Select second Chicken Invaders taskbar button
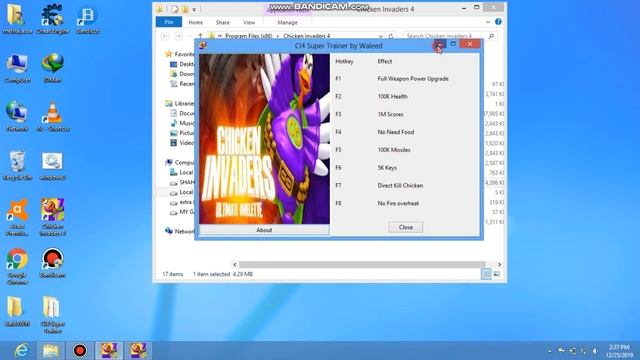Viewport: 640px width, 360px height. pos(138,351)
